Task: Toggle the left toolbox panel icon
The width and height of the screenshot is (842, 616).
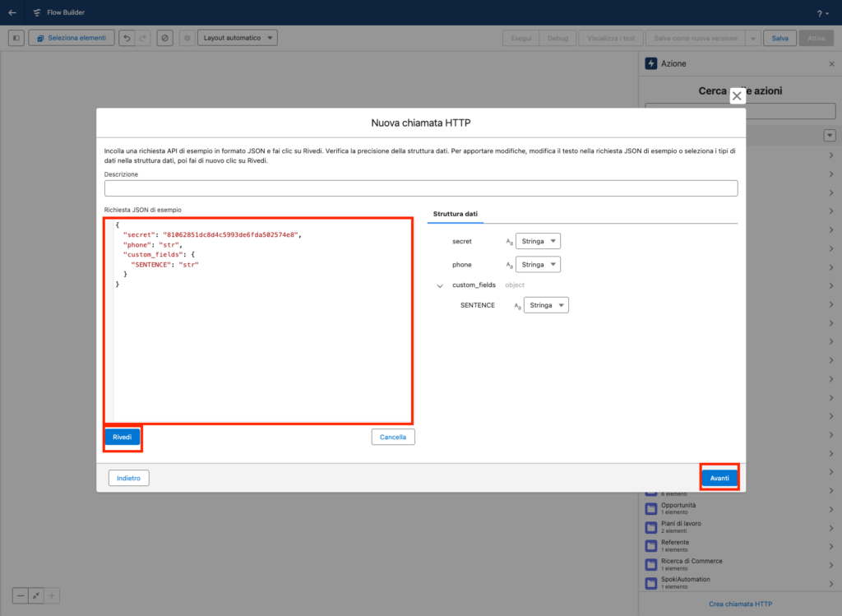Action: coord(16,38)
